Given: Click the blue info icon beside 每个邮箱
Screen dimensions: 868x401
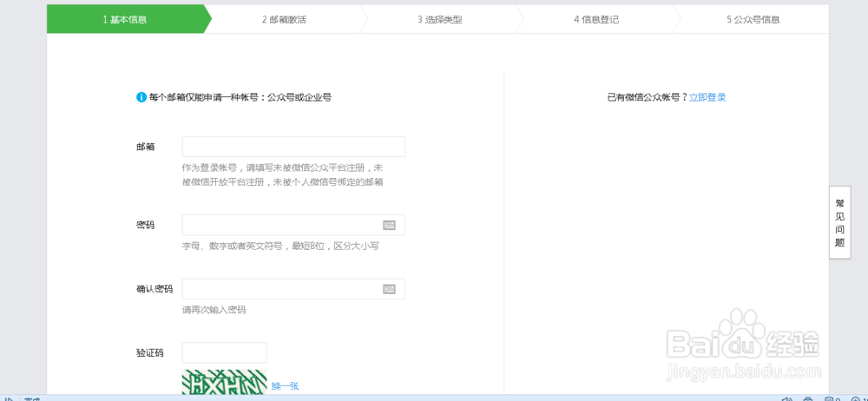Looking at the screenshot, I should 141,97.
